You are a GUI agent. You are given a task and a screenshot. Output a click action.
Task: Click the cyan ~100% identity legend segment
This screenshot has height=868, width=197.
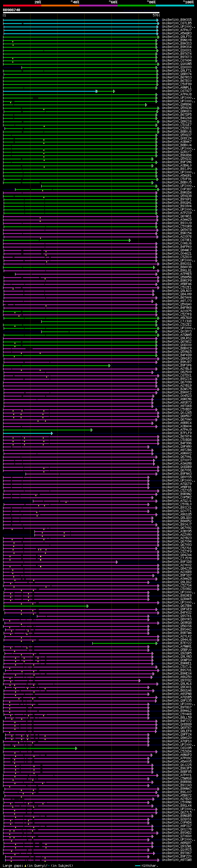click(175, 6)
